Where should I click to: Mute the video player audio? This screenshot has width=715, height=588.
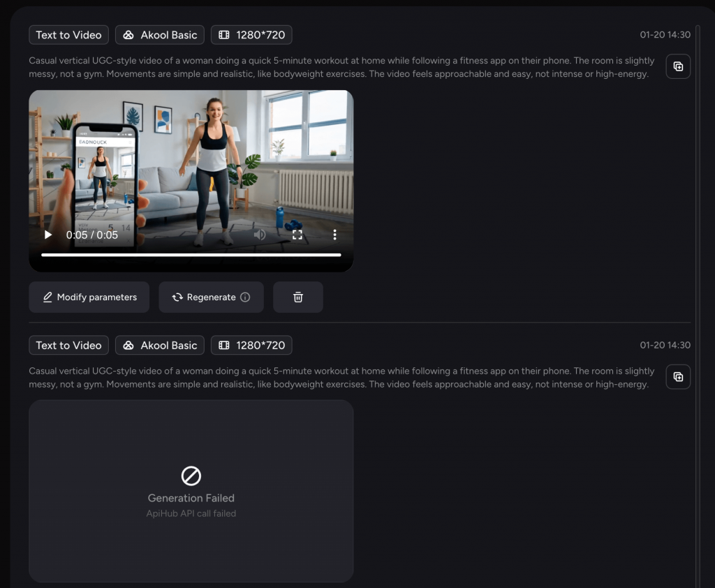click(259, 235)
